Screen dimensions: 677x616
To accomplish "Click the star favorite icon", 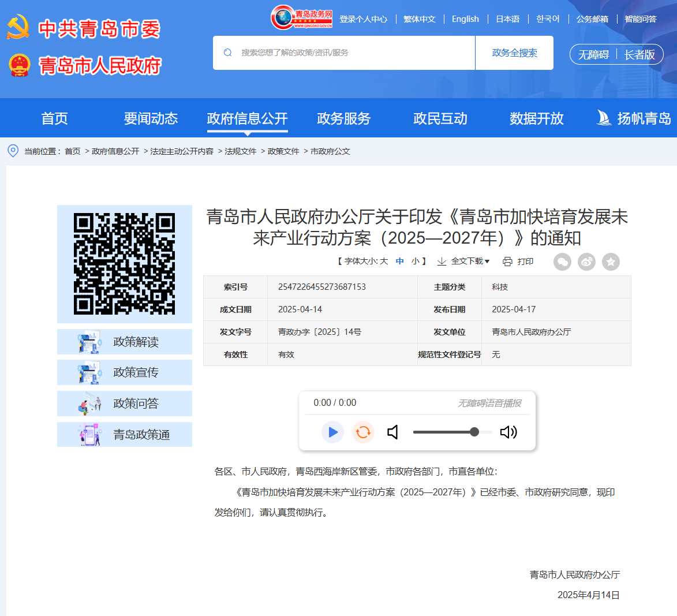I will (611, 262).
